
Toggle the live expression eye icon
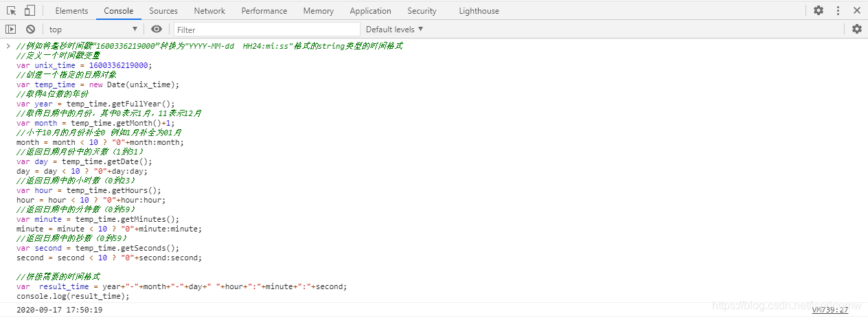pos(157,29)
